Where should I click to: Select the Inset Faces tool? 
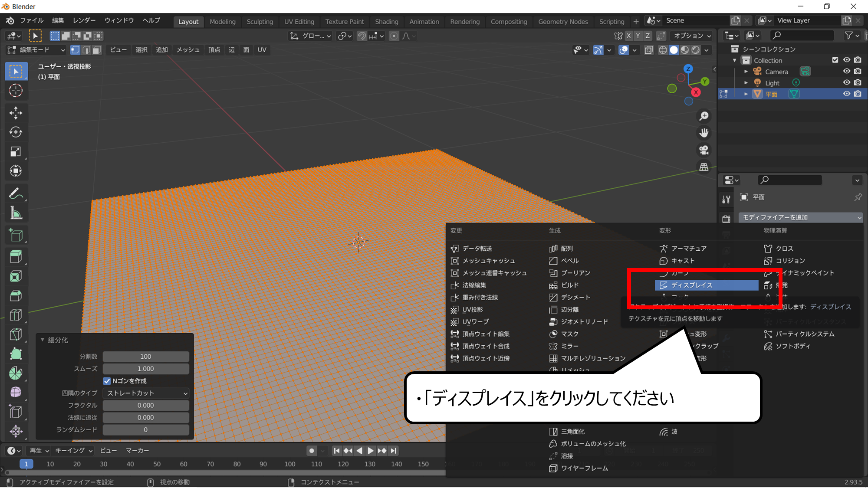click(x=16, y=276)
